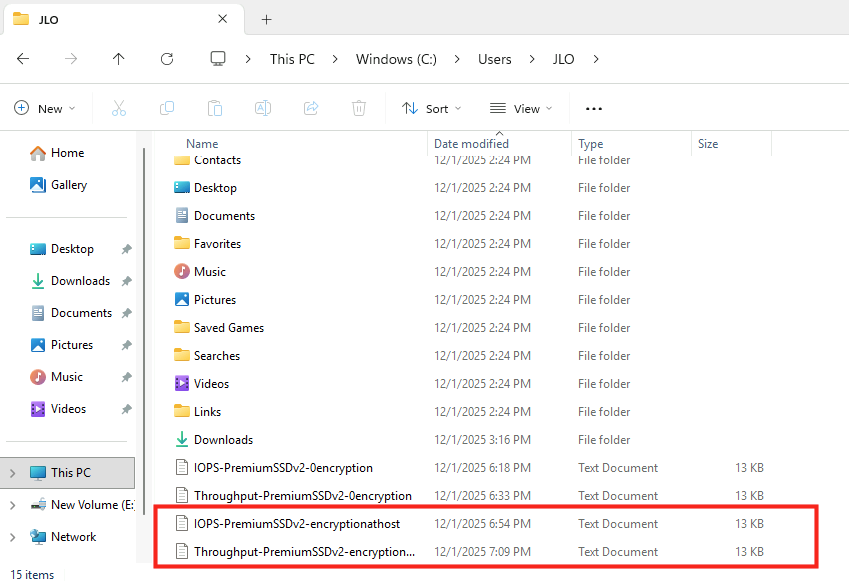Open See more options ellipsis menu
The image size is (849, 582).
[594, 108]
